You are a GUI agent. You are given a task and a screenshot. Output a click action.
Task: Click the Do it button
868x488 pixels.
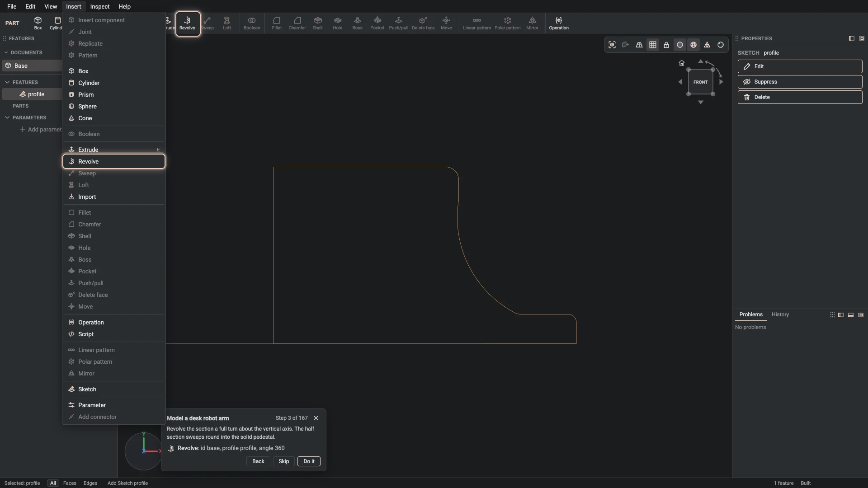click(x=309, y=461)
